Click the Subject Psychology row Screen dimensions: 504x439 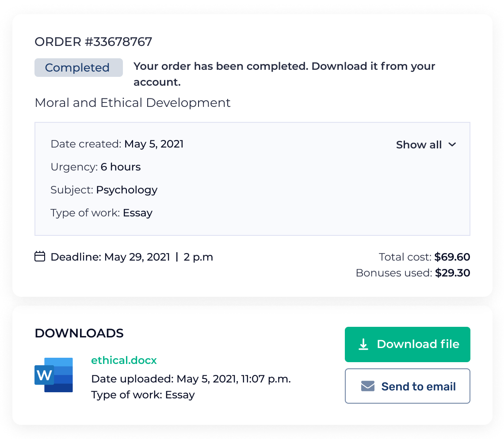coord(104,190)
